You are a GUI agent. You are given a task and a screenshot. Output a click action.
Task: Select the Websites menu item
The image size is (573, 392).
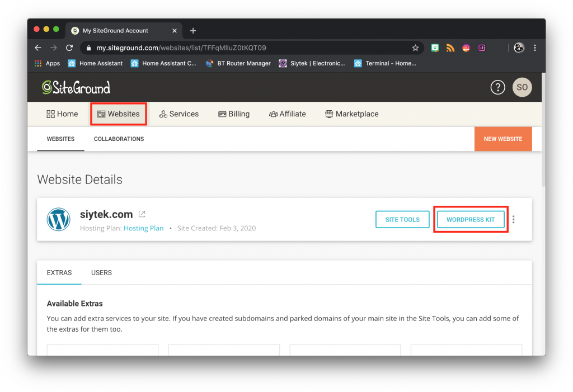[119, 114]
